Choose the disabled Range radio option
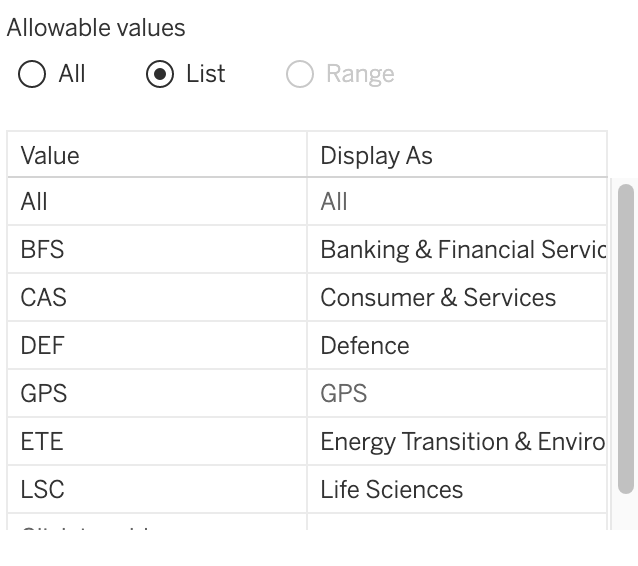The width and height of the screenshot is (638, 566). 300,75
